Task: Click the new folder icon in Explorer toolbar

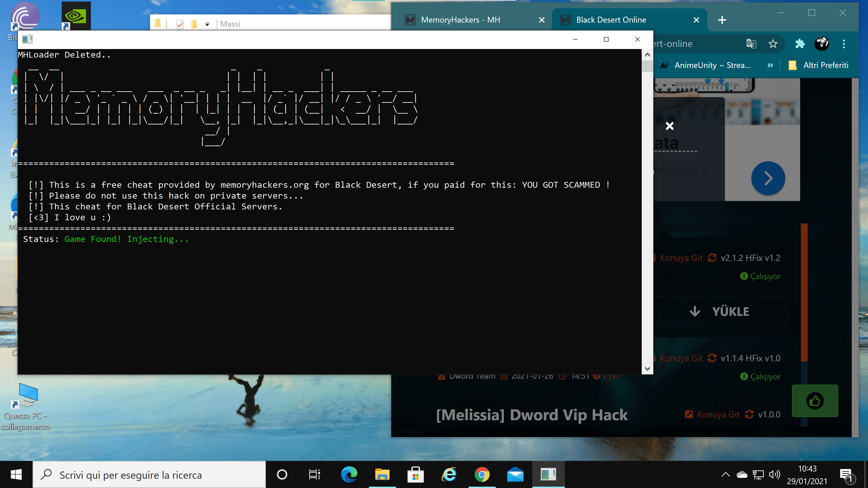Action: pyautogui.click(x=194, y=24)
